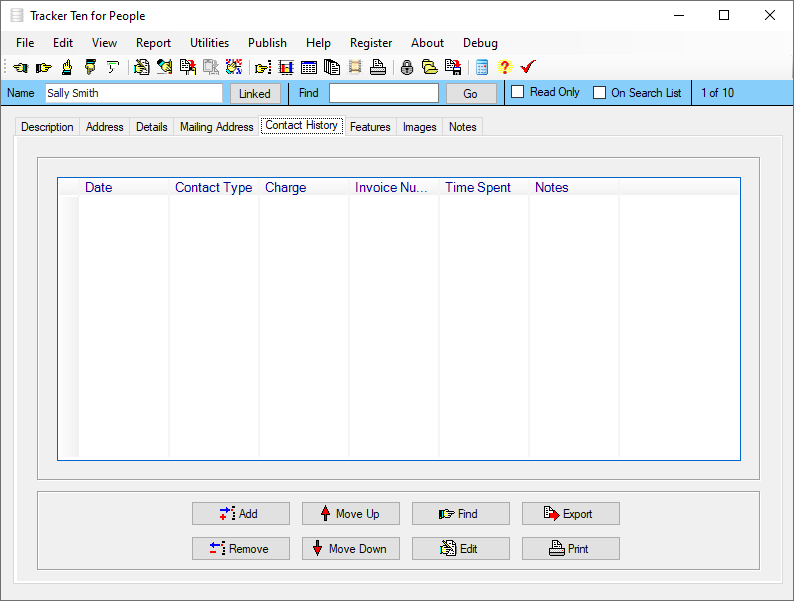794x601 pixels.
Task: Switch to the Description tab
Action: coord(47,127)
